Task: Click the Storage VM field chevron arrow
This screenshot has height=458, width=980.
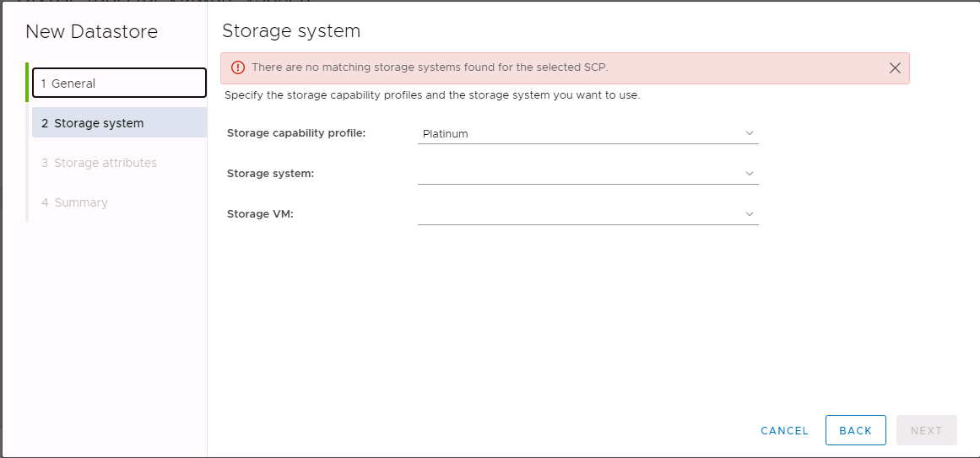Action: 749,213
